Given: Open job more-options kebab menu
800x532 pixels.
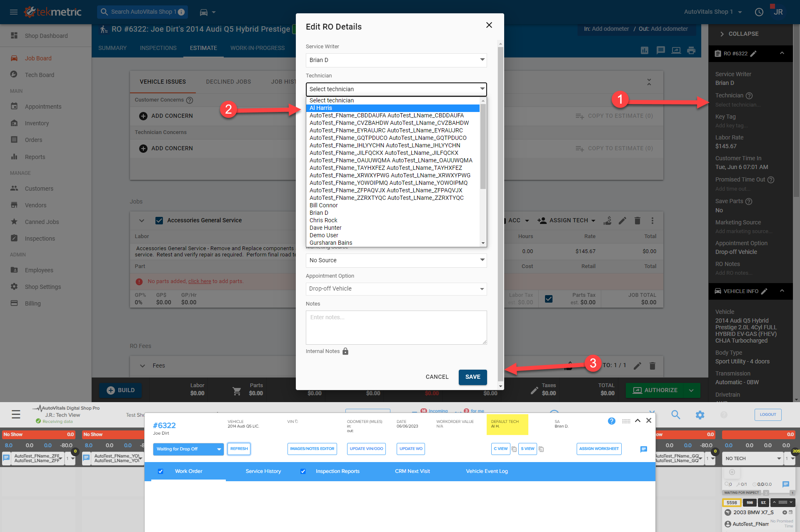Looking at the screenshot, I should coord(652,221).
